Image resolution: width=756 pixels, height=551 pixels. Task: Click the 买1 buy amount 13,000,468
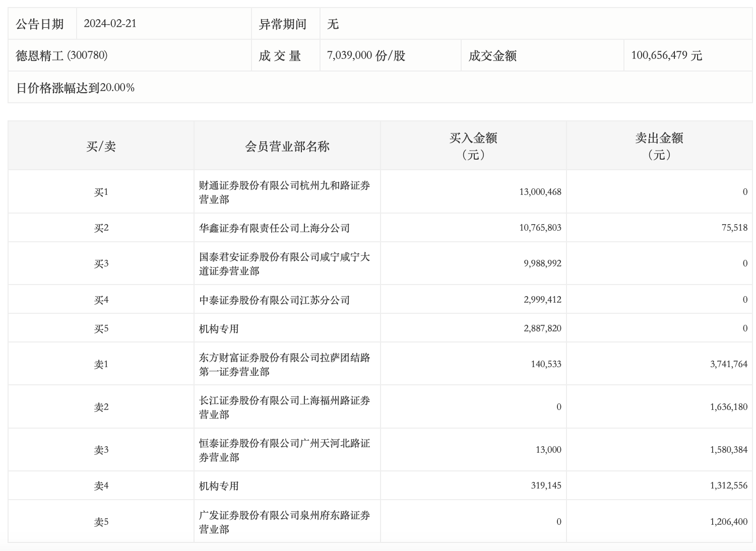coord(540,192)
